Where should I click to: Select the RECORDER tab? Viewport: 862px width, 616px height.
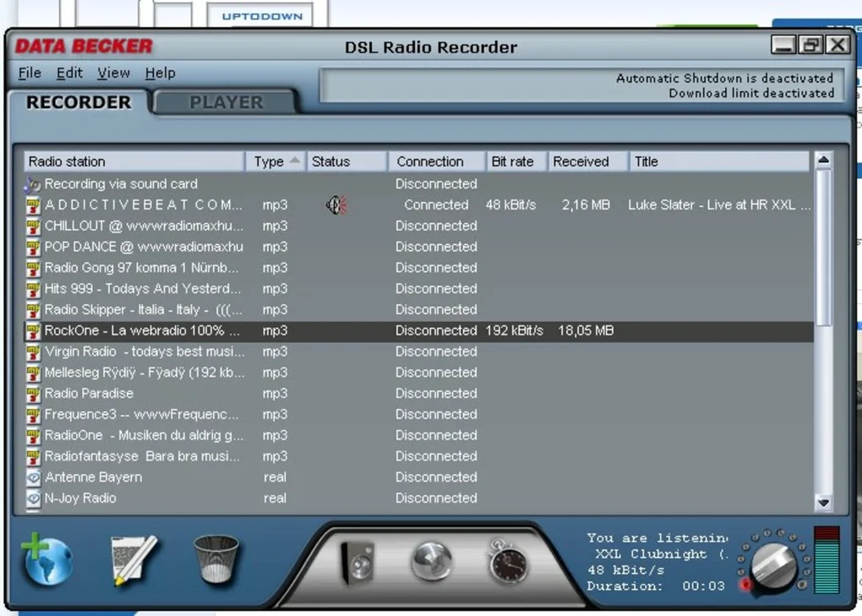tap(79, 102)
